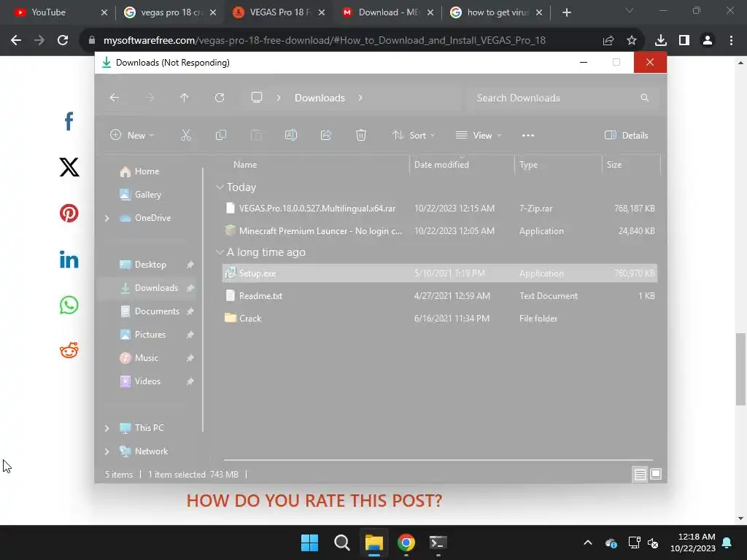The image size is (747, 560).
Task: Open a new Chrome tab
Action: [566, 12]
